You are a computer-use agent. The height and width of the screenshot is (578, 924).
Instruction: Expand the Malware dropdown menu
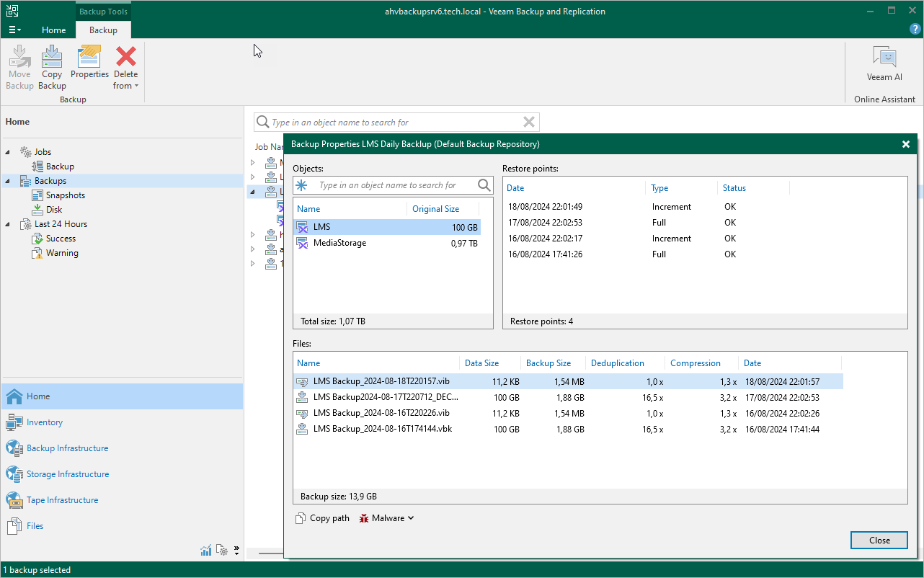386,518
